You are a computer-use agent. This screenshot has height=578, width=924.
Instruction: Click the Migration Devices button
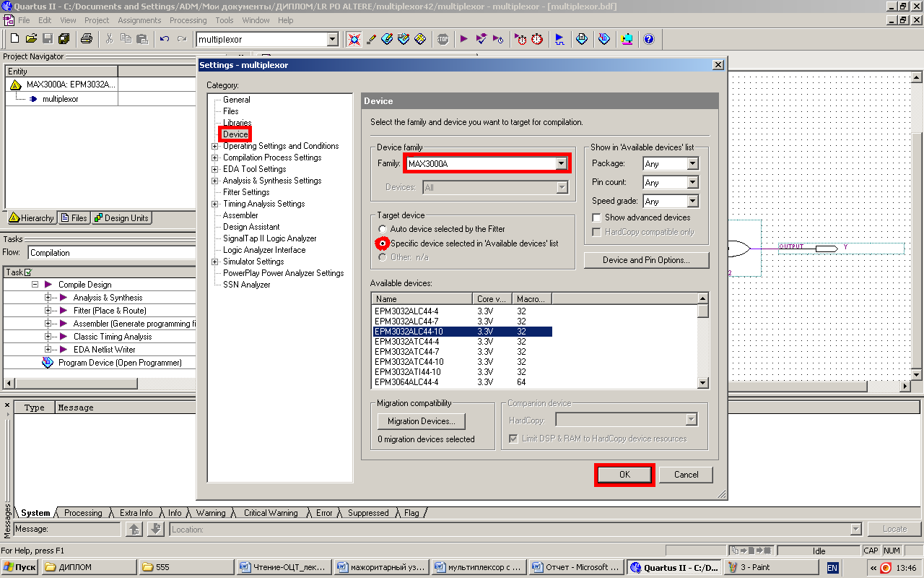pyautogui.click(x=422, y=421)
